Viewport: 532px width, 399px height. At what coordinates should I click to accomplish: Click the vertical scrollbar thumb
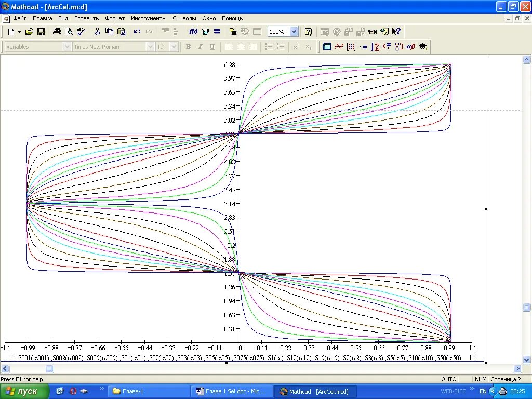(526, 308)
